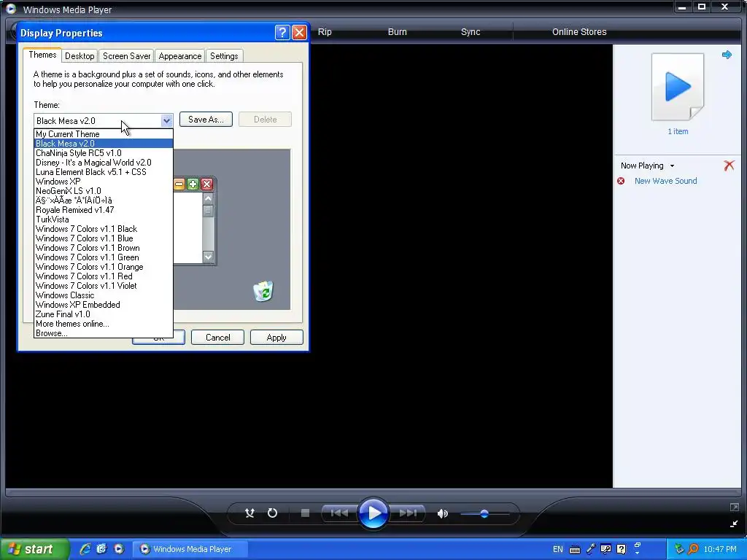
Task: Switch to the Desktop tab
Action: 80,56
